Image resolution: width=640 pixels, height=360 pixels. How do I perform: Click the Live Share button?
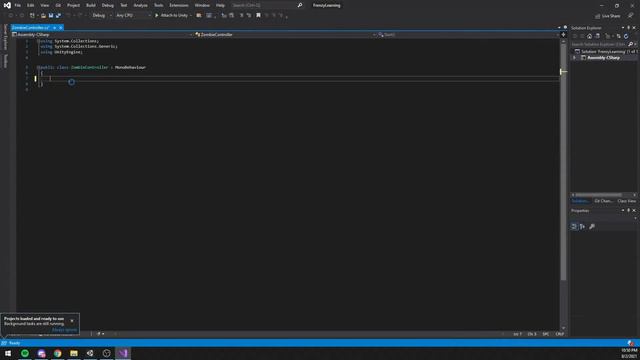coord(608,16)
